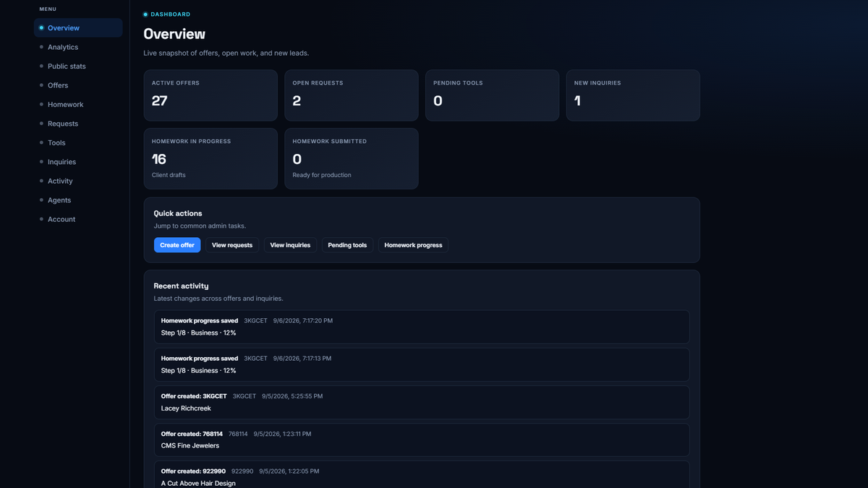
Task: Click the Create offer button
Action: (x=177, y=245)
